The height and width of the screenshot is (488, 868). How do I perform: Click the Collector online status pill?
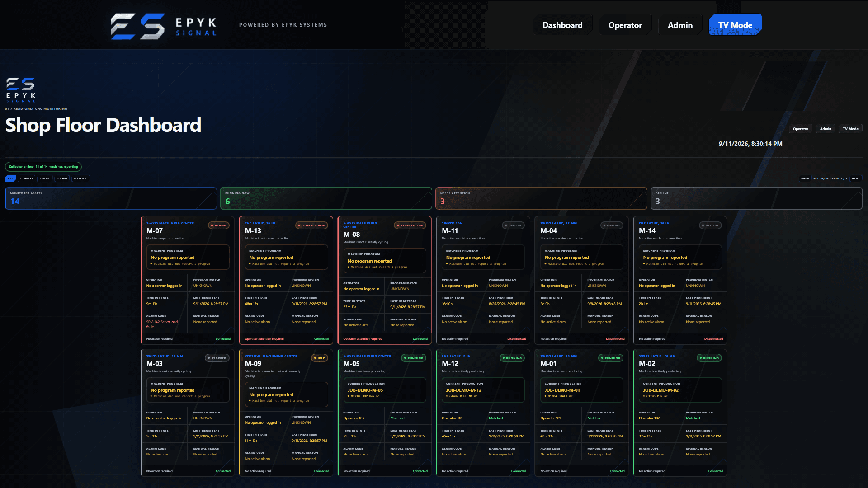coord(43,167)
